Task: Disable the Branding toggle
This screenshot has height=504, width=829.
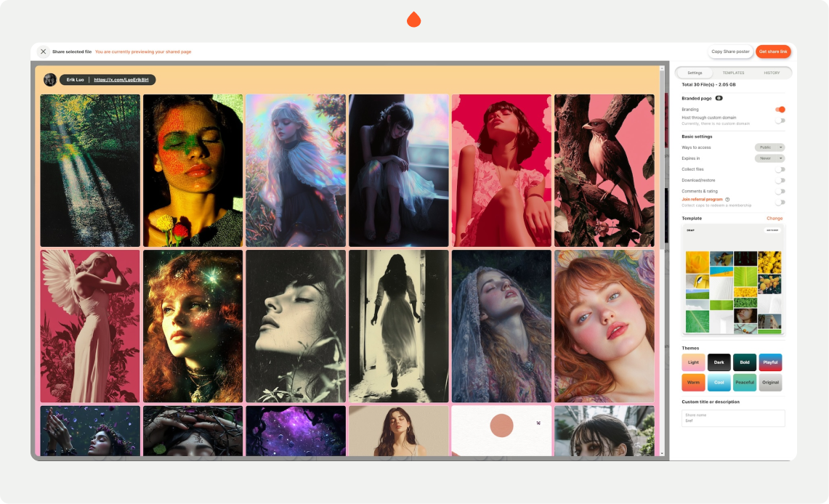Action: (x=780, y=110)
